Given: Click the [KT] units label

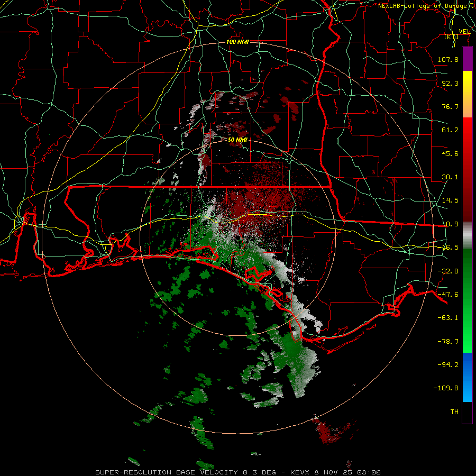Looking at the screenshot, I should pyautogui.click(x=452, y=36).
